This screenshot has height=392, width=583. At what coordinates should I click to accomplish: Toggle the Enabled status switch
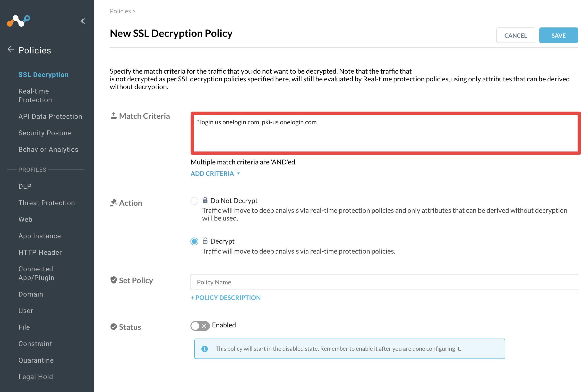[200, 326]
